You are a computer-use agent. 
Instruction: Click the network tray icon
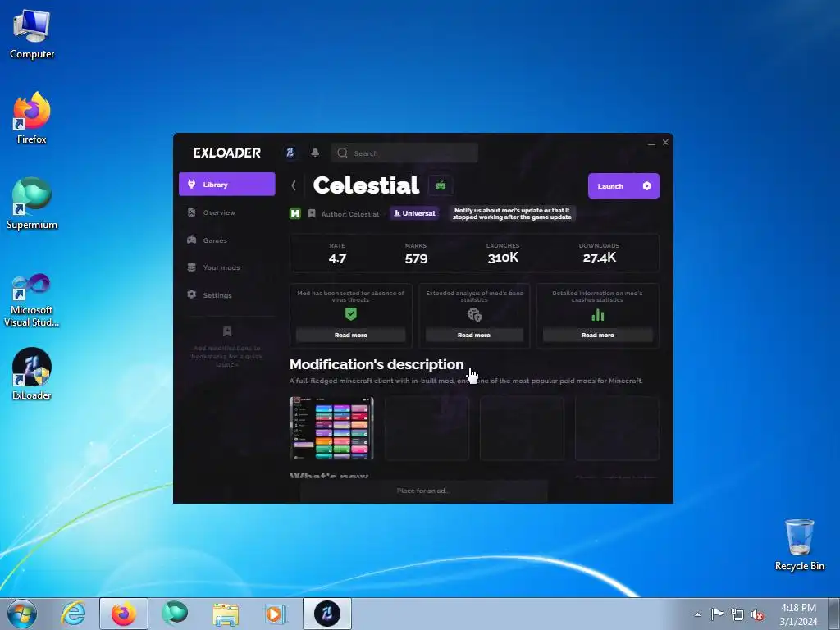coord(737,614)
